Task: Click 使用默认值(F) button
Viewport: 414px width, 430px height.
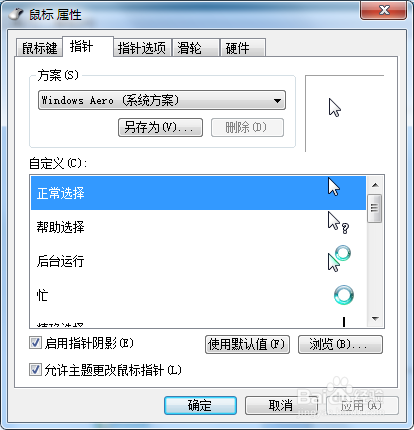Action: tap(247, 344)
